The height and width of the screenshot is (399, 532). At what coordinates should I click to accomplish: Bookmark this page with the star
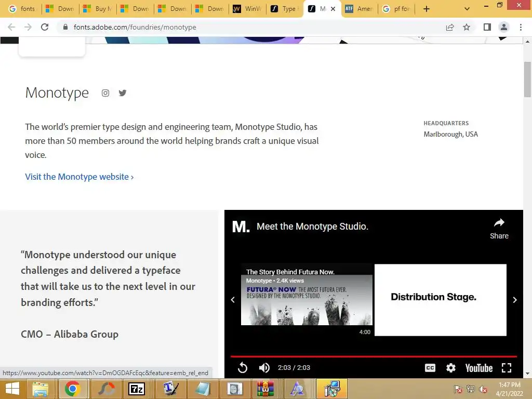(467, 27)
